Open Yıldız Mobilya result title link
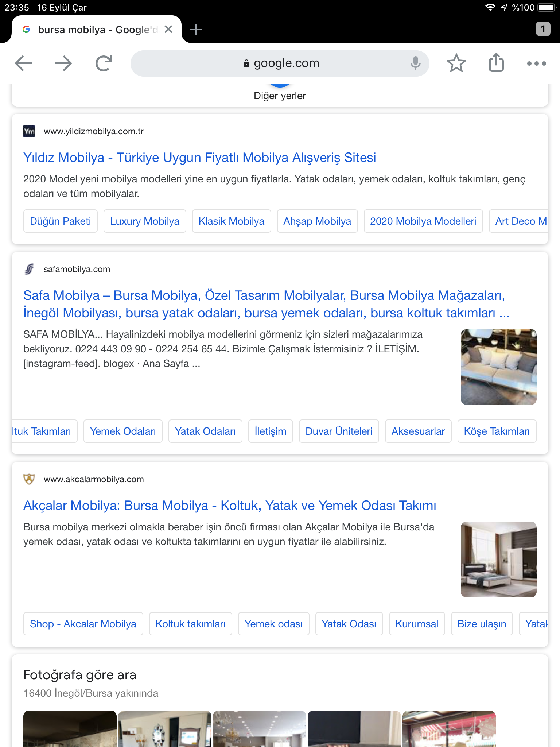The width and height of the screenshot is (560, 747). (x=199, y=158)
